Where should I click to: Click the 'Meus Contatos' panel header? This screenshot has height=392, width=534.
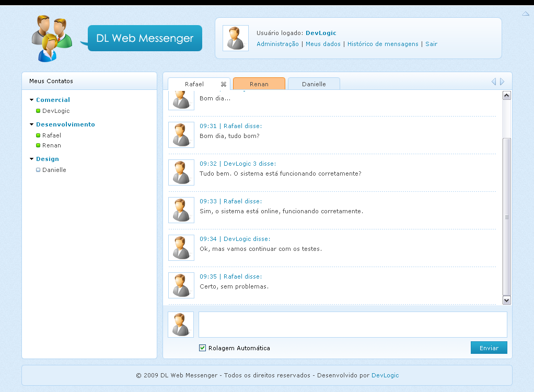click(89, 81)
